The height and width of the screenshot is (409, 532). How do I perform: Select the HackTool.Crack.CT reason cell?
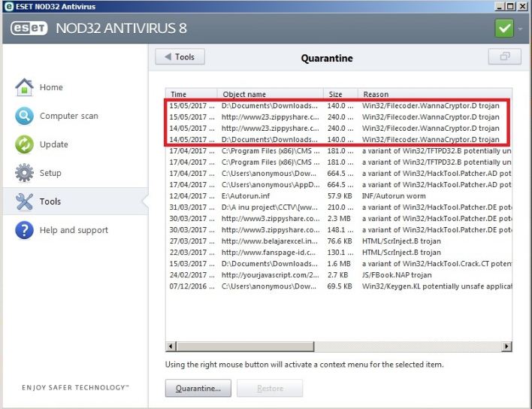[x=437, y=264]
